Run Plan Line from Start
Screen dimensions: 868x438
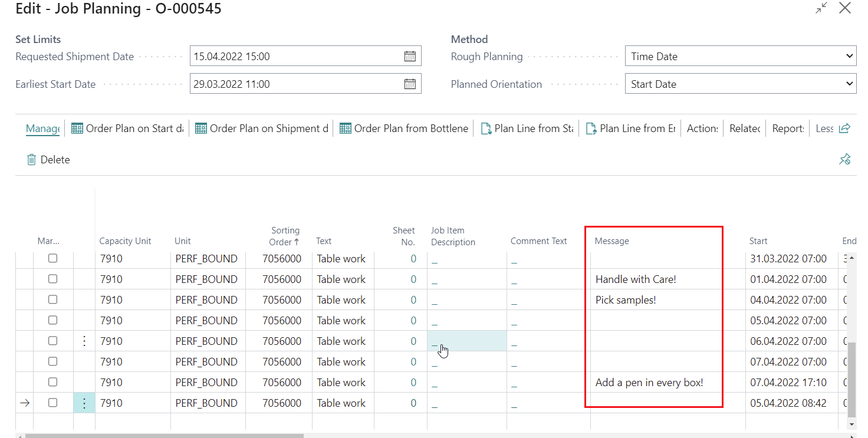tap(527, 129)
